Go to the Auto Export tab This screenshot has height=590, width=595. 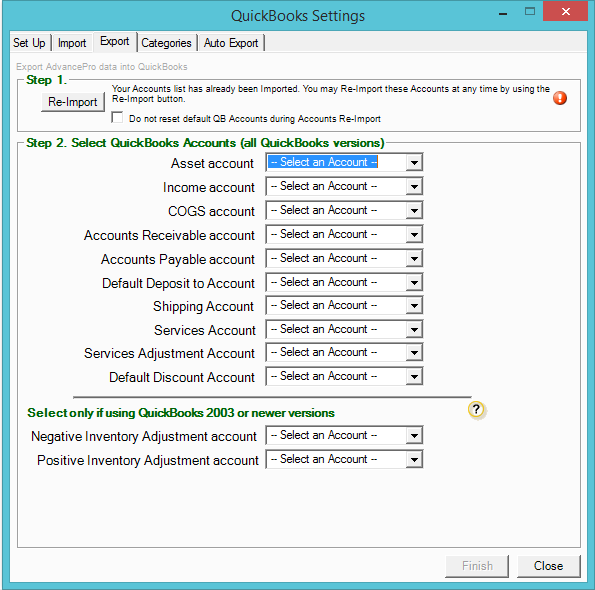point(231,43)
